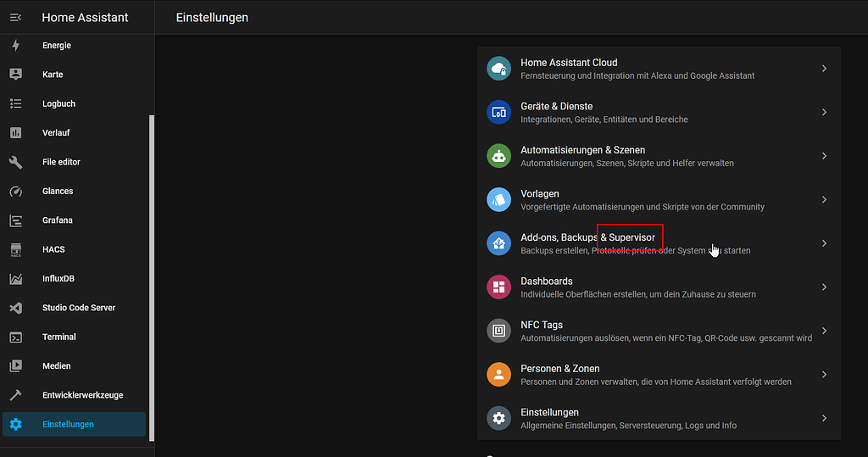Click the Terminal console icon
This screenshot has height=457, width=868.
(x=15, y=337)
